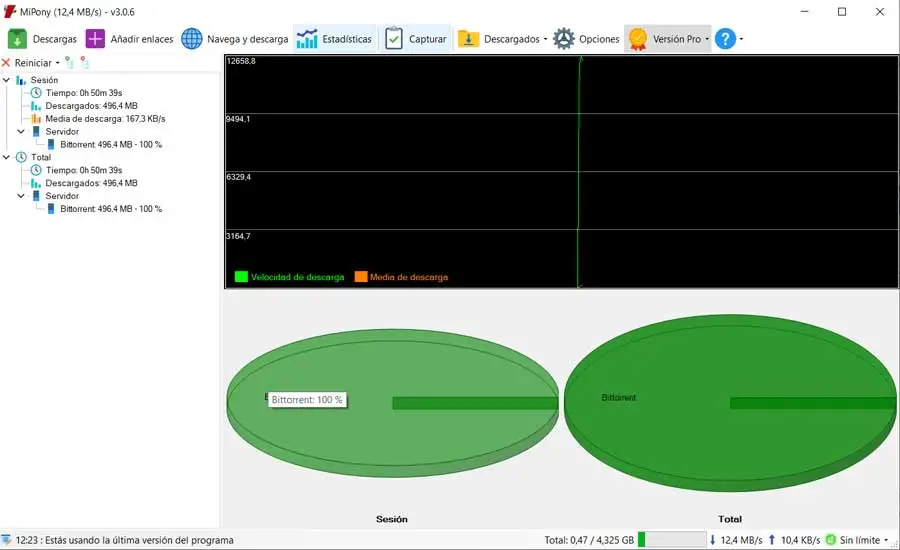Click the orange Media de descarga legend swatch

pyautogui.click(x=360, y=277)
